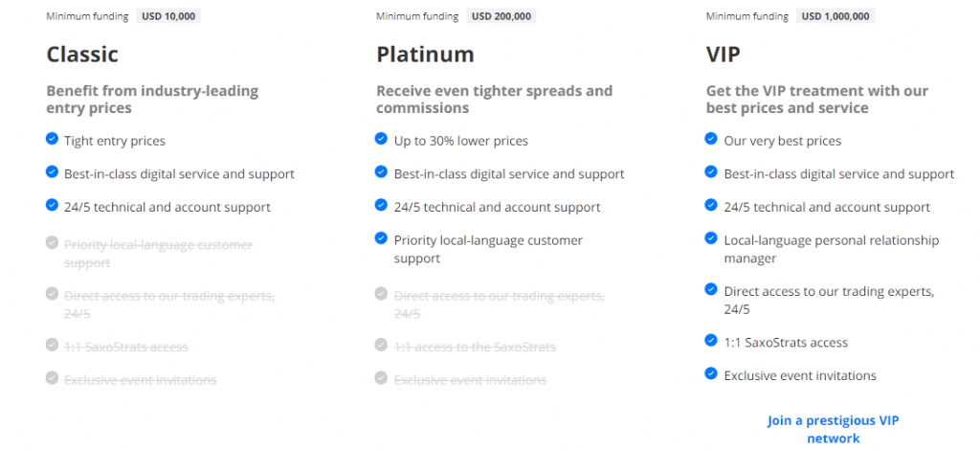980x450 pixels.
Task: Select the Classic account heading
Action: pyautogui.click(x=82, y=55)
